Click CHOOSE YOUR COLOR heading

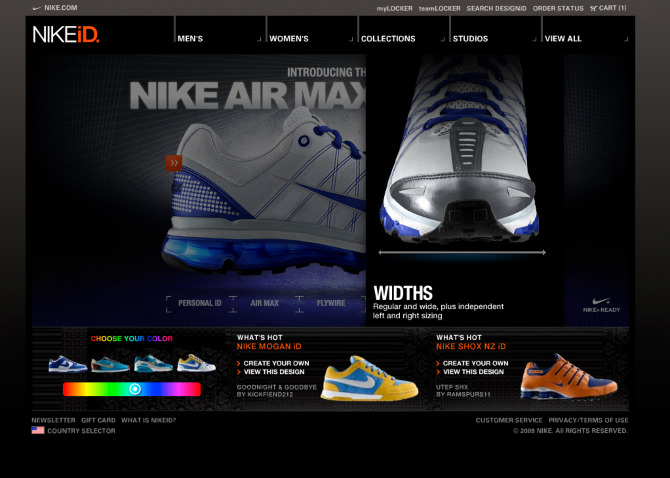[x=132, y=339]
